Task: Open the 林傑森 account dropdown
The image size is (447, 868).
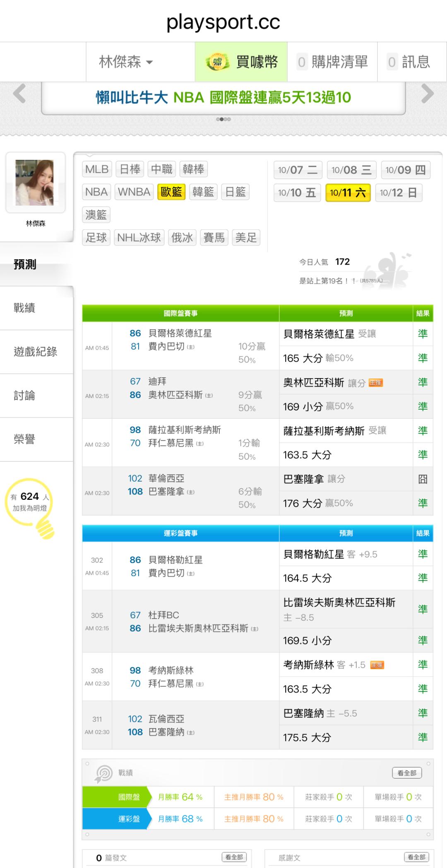Action: [126, 62]
